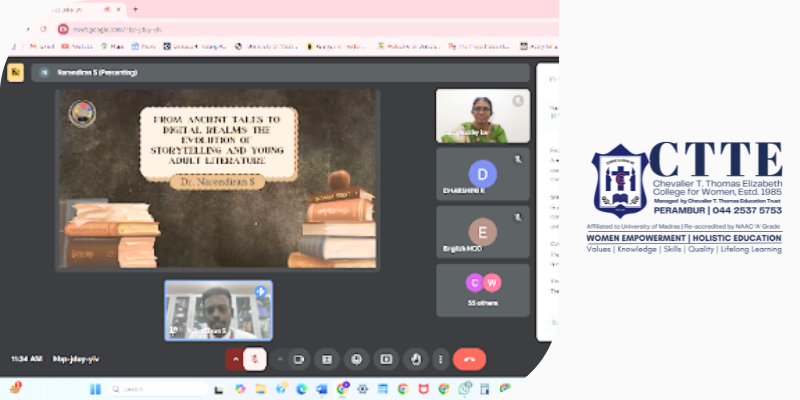Click the Narendiran S (Presenting) banner
Screen dimensions: 800x400
280,72
